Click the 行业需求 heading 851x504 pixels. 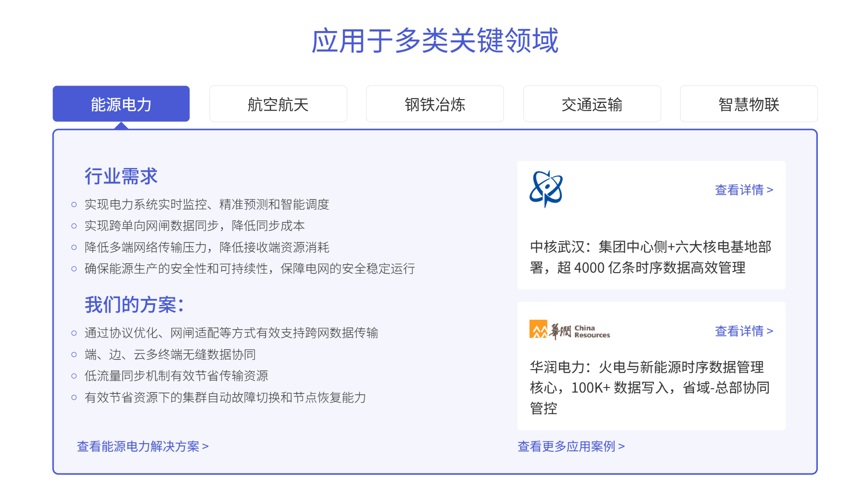[x=121, y=176]
